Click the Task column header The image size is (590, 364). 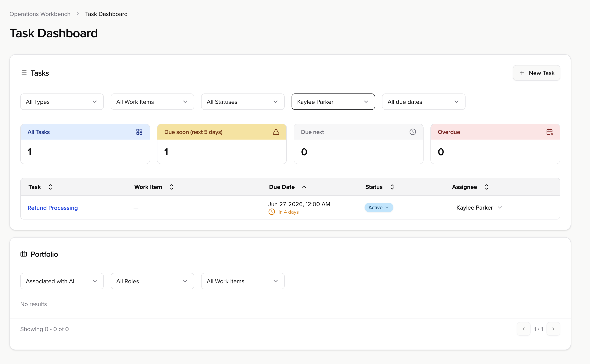coord(35,187)
